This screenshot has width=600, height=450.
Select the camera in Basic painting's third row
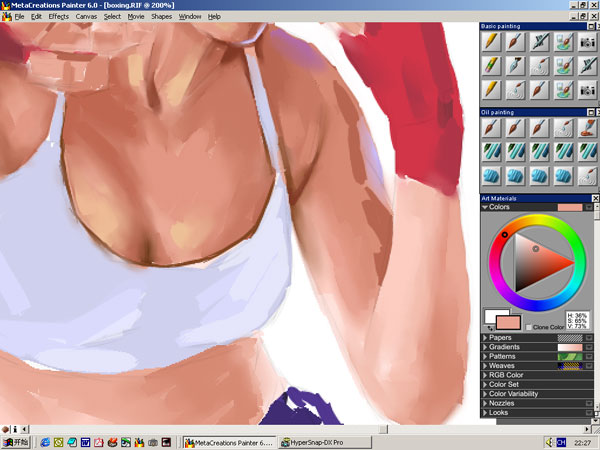(x=587, y=90)
